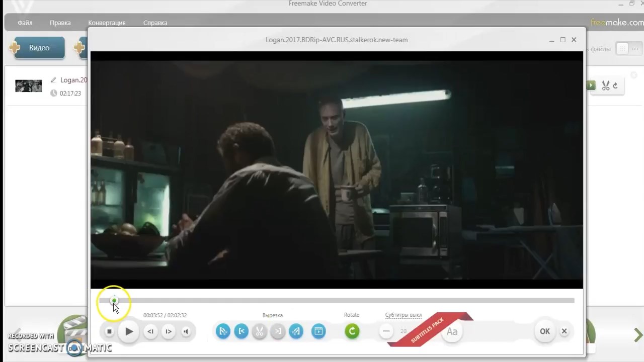644x362 pixels.
Task: Confirm edits with OK button
Action: tap(544, 331)
